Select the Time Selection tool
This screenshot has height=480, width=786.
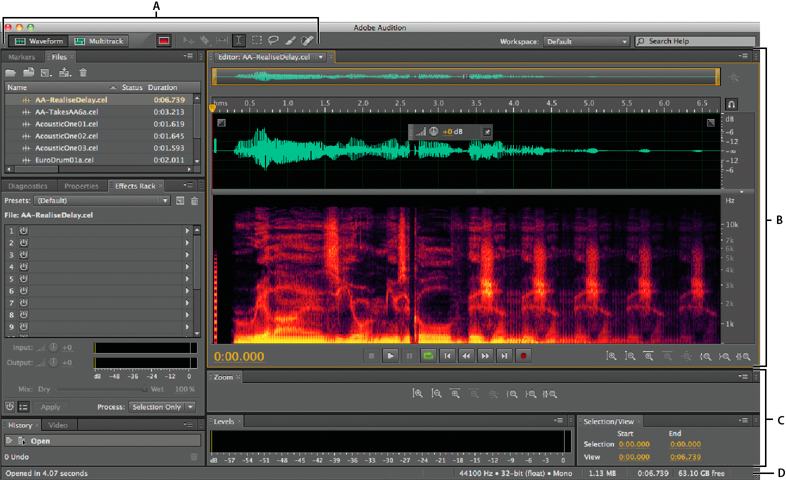239,41
